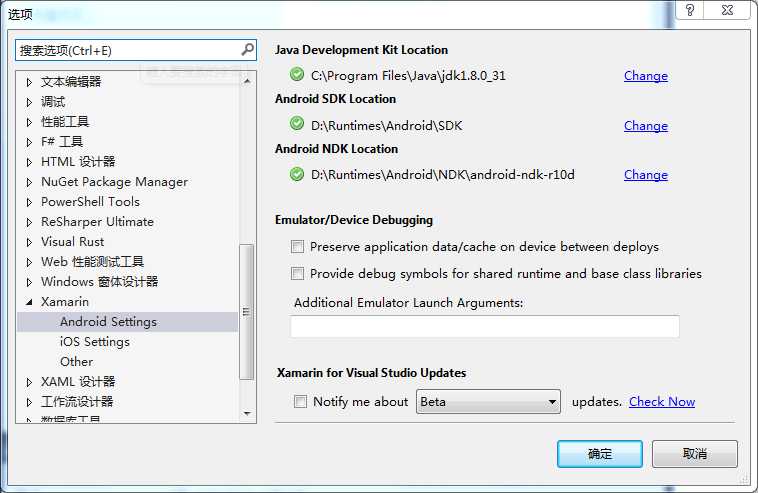The height and width of the screenshot is (493, 758).
Task: Change the Android NDK location
Action: point(646,175)
